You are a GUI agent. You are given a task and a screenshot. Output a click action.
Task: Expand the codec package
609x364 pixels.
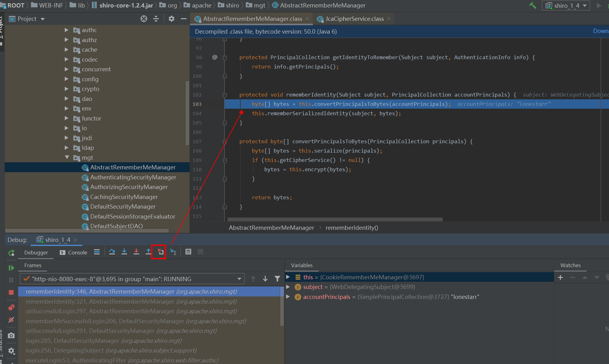tap(66, 59)
